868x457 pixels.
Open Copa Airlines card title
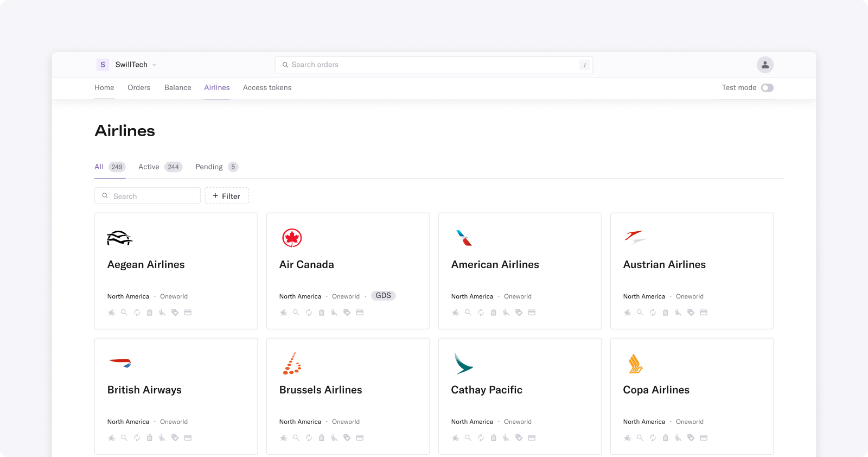pyautogui.click(x=656, y=390)
